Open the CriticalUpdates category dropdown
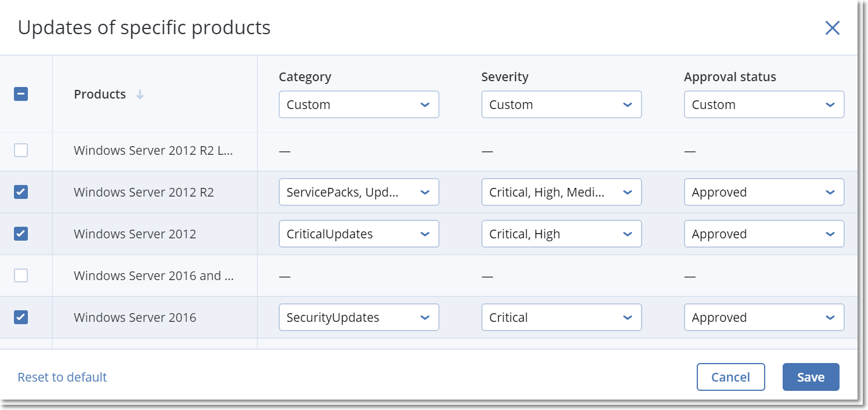Screen dimensions: 868x410 click(358, 234)
